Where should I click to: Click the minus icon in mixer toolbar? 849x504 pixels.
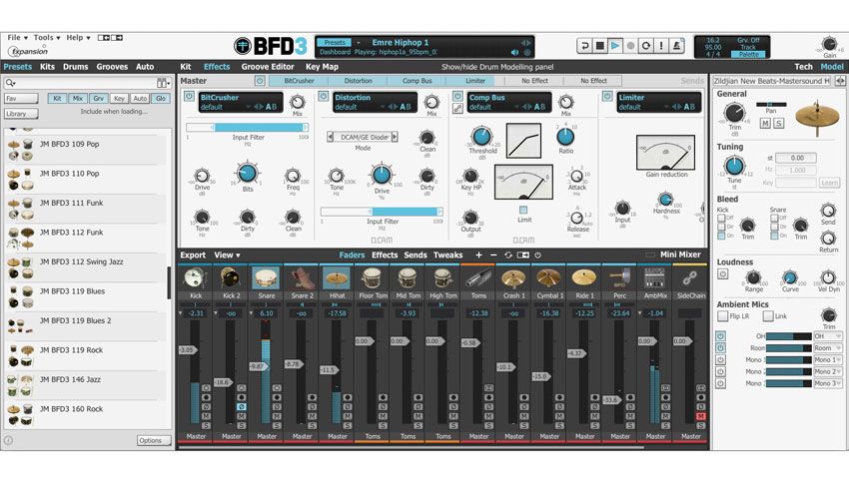coord(493,254)
